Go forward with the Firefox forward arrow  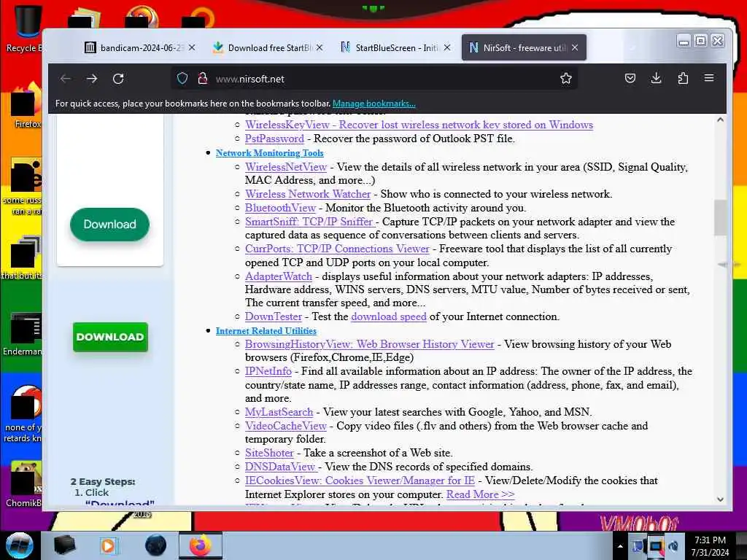[x=92, y=79]
